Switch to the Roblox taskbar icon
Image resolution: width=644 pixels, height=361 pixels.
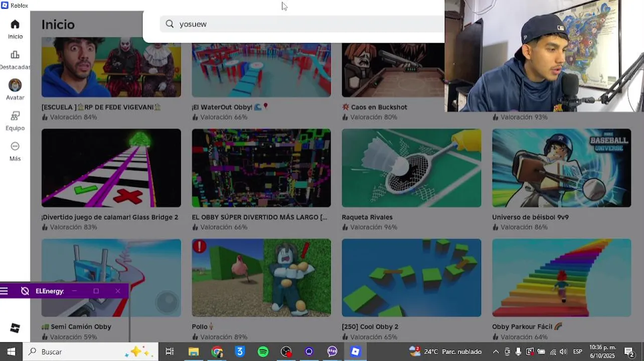[x=355, y=351]
